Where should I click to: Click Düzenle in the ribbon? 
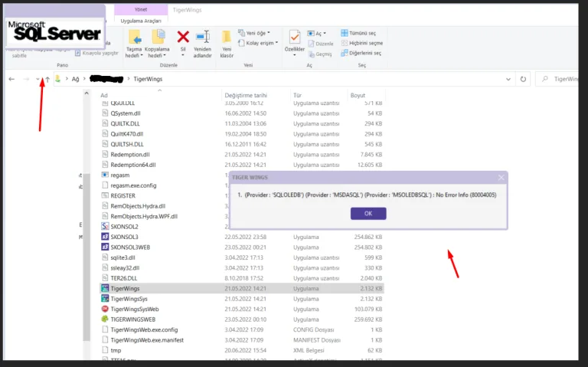pos(321,44)
